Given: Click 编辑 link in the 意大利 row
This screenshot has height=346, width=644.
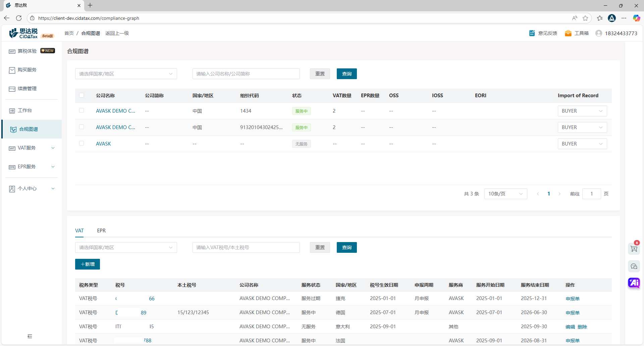Looking at the screenshot, I should click(x=570, y=327).
